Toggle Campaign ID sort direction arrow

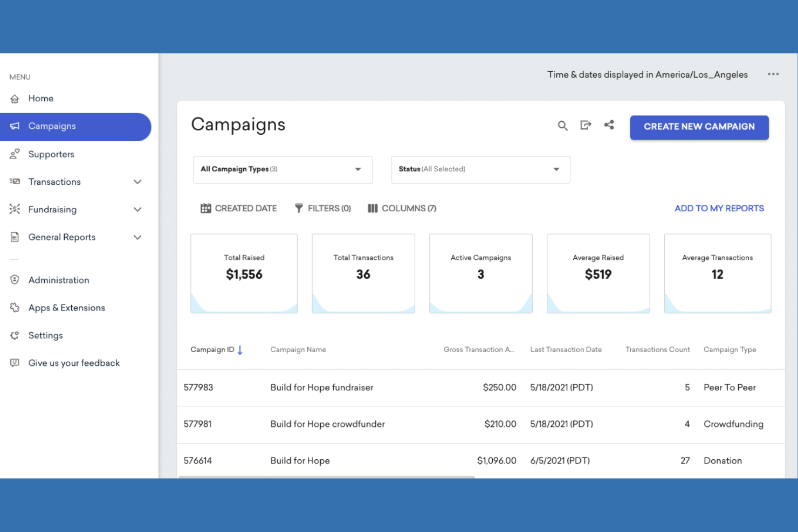[x=240, y=349]
